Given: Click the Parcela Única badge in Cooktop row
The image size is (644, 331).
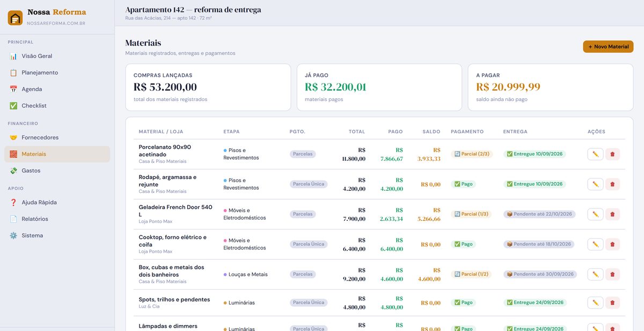Looking at the screenshot, I should [x=309, y=244].
